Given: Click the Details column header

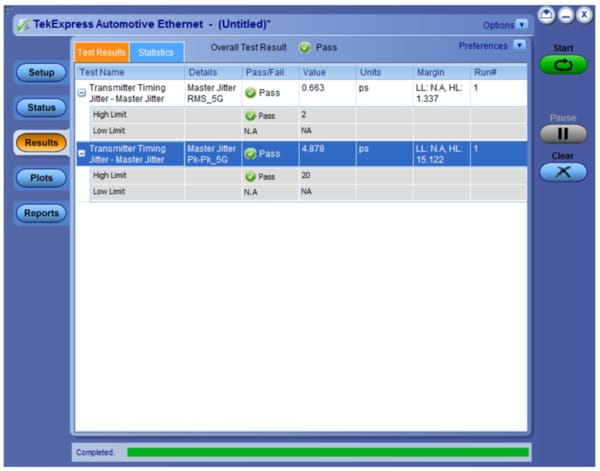Looking at the screenshot, I should (x=213, y=72).
